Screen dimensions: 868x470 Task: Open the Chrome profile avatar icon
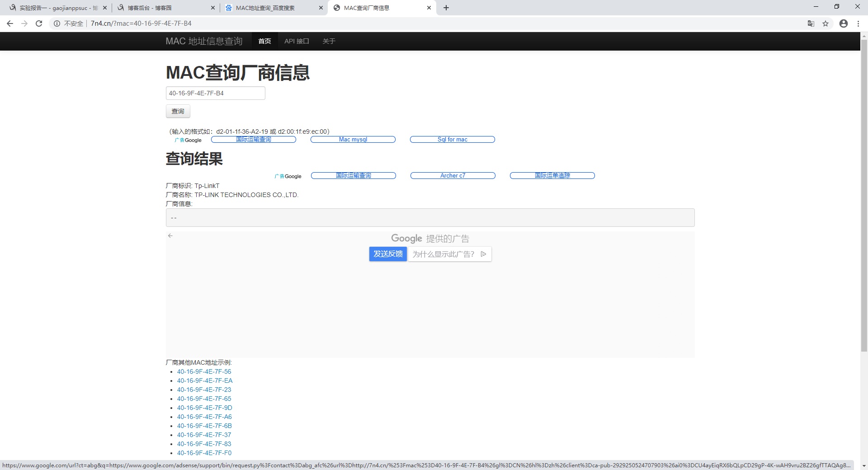tap(844, 23)
